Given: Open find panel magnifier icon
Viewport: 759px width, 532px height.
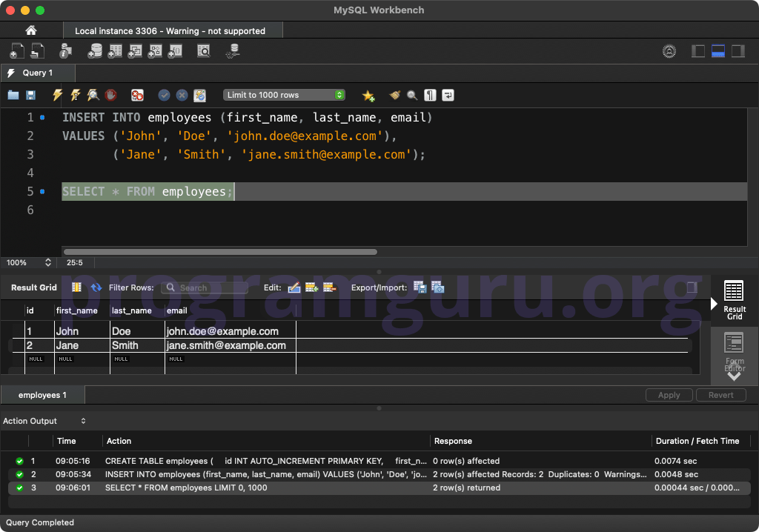Looking at the screenshot, I should [x=412, y=96].
